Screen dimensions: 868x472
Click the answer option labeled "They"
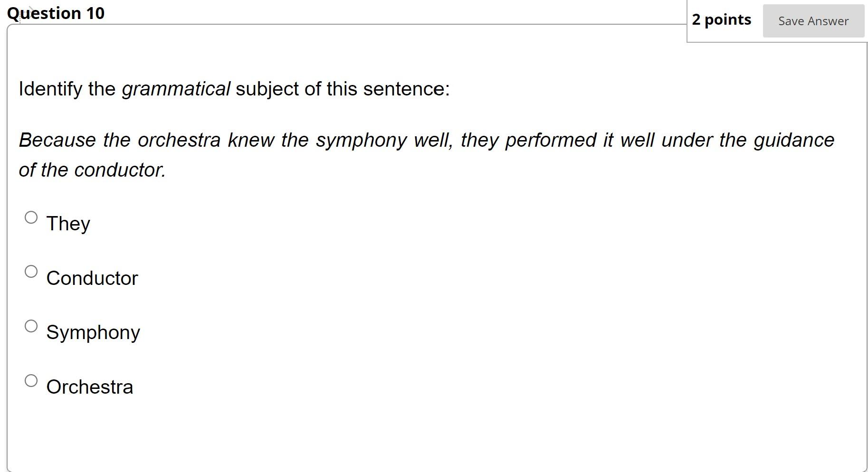click(68, 223)
